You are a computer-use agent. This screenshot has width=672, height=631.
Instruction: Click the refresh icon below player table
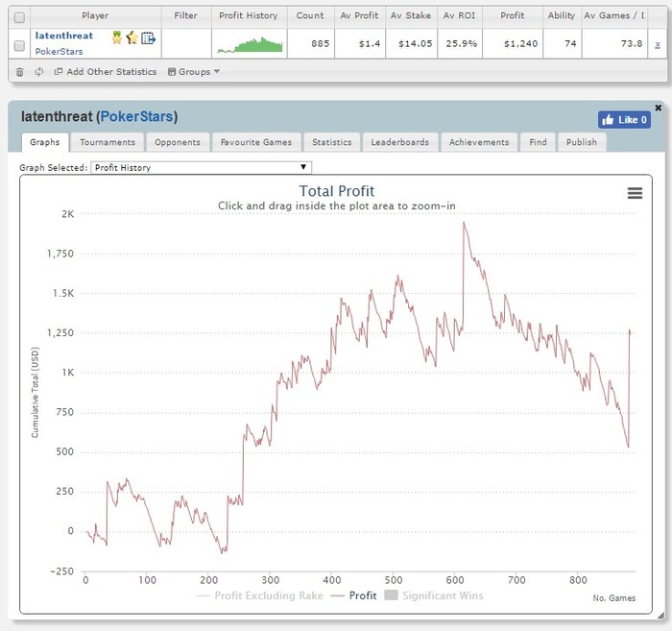pyautogui.click(x=39, y=72)
